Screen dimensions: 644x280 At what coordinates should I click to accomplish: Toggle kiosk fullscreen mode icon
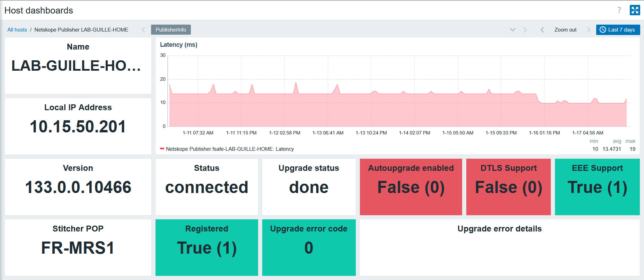[635, 10]
